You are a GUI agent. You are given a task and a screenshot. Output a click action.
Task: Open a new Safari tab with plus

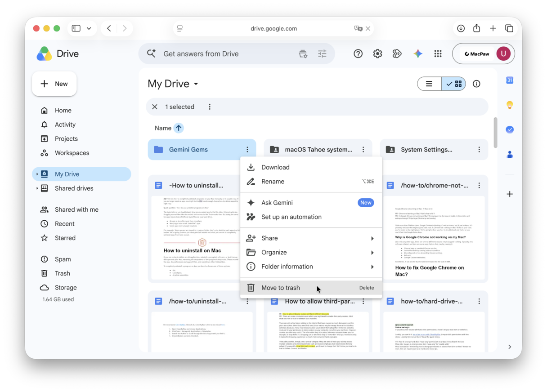click(x=493, y=28)
